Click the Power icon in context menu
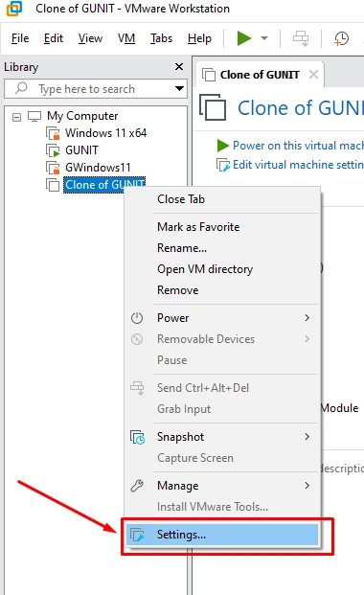 (x=137, y=318)
